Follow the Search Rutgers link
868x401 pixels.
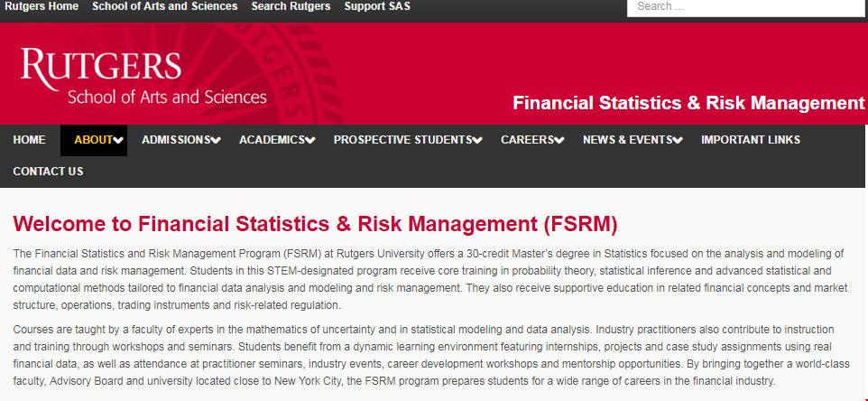pyautogui.click(x=291, y=6)
